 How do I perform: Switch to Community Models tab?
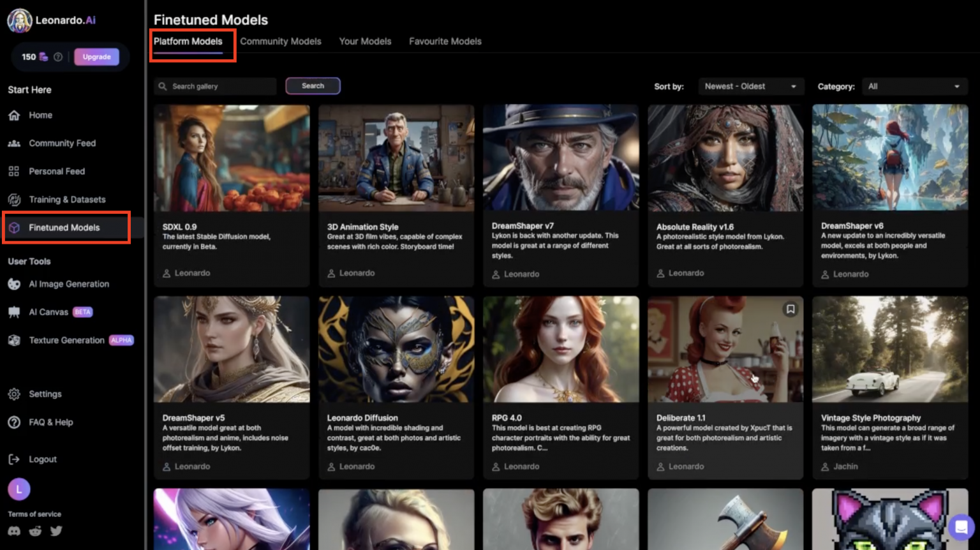281,41
